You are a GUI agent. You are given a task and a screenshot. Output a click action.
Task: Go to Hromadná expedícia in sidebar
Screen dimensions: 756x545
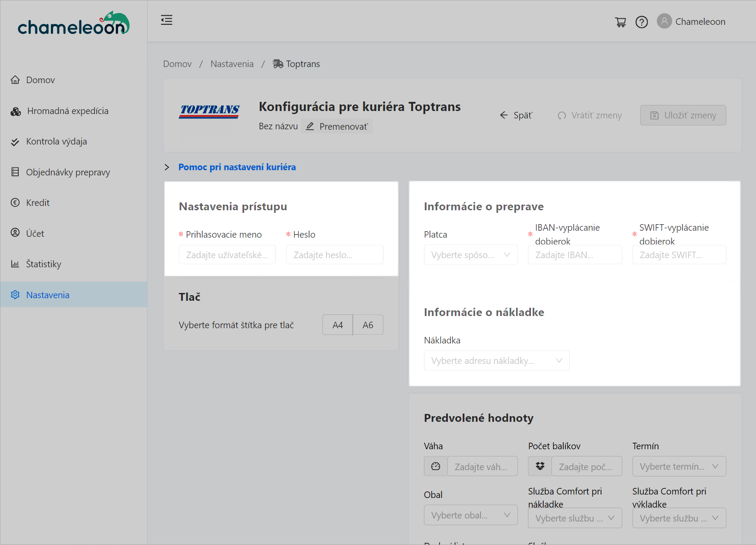click(x=67, y=111)
